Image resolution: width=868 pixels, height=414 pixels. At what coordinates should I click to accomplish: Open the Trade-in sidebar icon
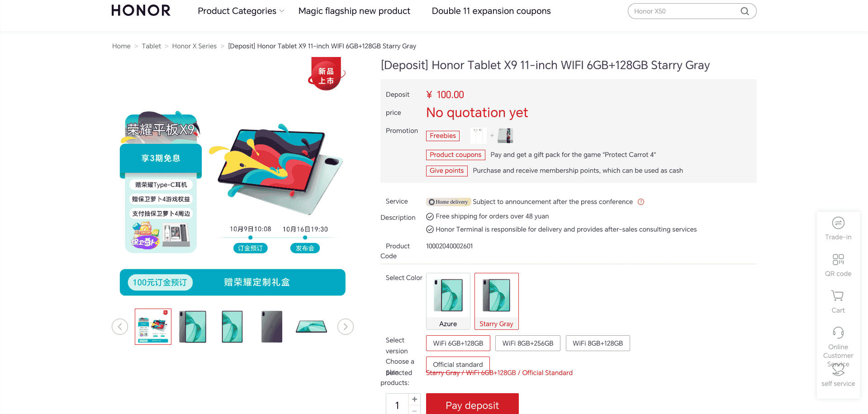838,223
